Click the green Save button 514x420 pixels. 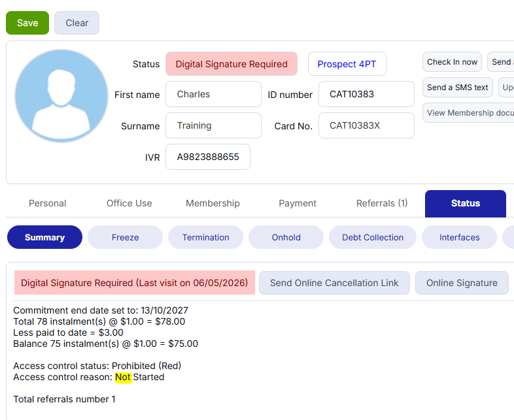coord(27,23)
